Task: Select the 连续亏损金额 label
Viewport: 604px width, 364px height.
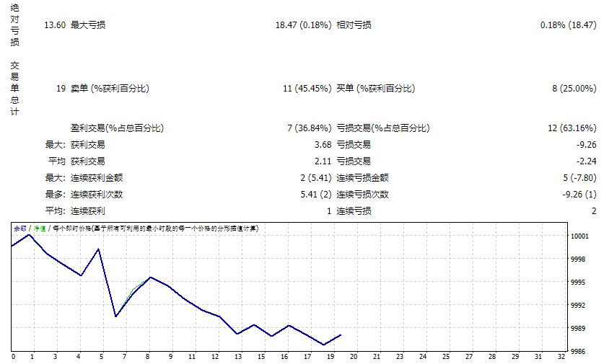Action: (x=363, y=177)
